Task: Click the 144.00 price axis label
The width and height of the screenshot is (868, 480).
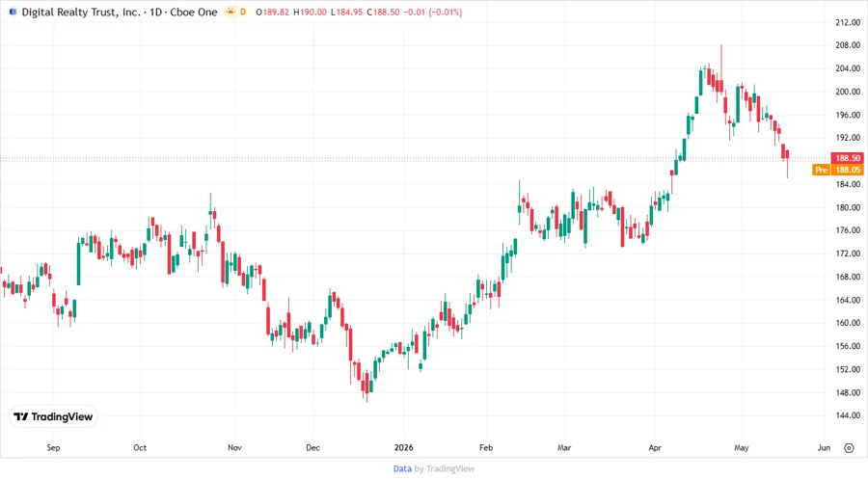Action: pyautogui.click(x=848, y=414)
